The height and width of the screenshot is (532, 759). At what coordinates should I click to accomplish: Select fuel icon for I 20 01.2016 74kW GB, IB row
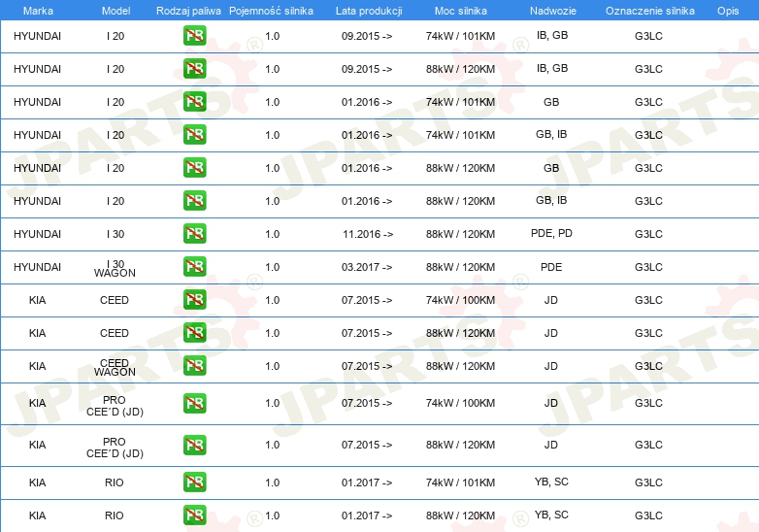tap(194, 135)
